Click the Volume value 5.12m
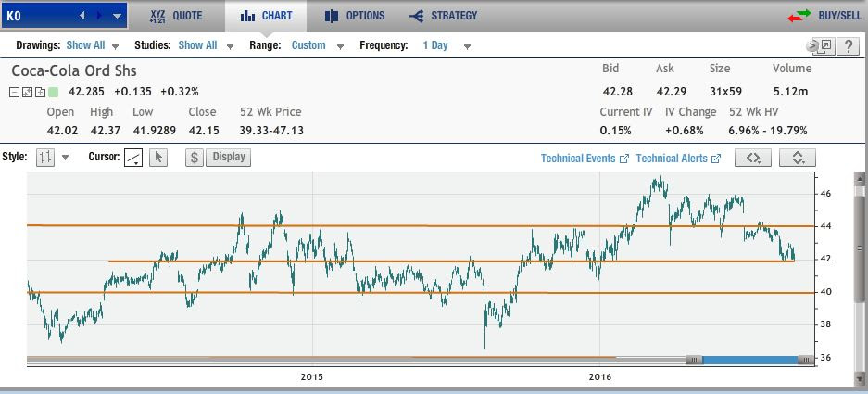The height and width of the screenshot is (394, 868). [790, 92]
